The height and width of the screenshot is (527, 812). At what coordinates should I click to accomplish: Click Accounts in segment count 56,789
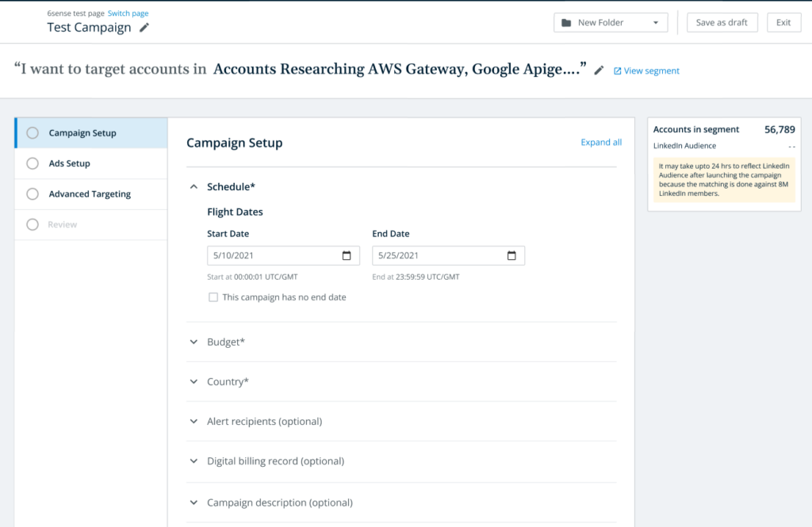pos(780,129)
